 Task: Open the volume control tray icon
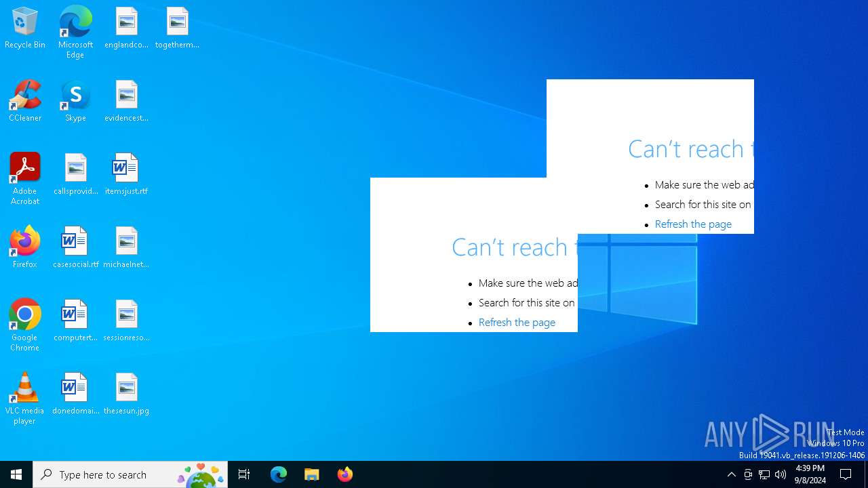pos(781,474)
